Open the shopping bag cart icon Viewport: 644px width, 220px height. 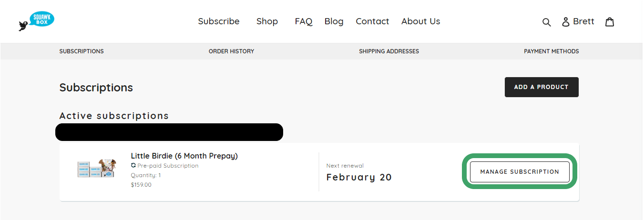click(610, 22)
